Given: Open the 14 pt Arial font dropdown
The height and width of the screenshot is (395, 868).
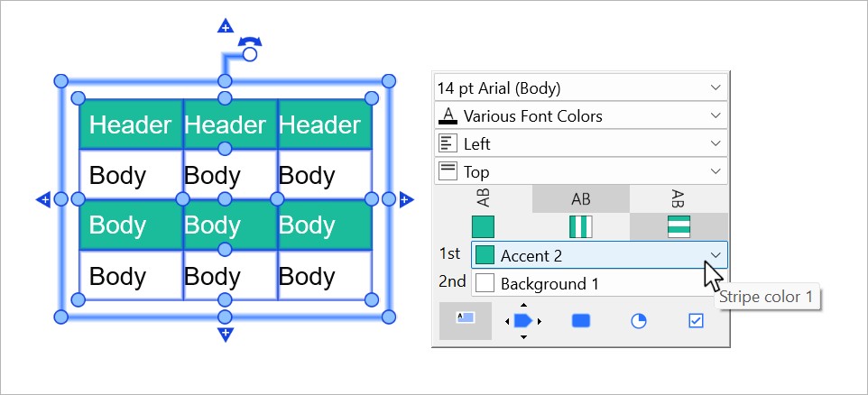Looking at the screenshot, I should [580, 87].
